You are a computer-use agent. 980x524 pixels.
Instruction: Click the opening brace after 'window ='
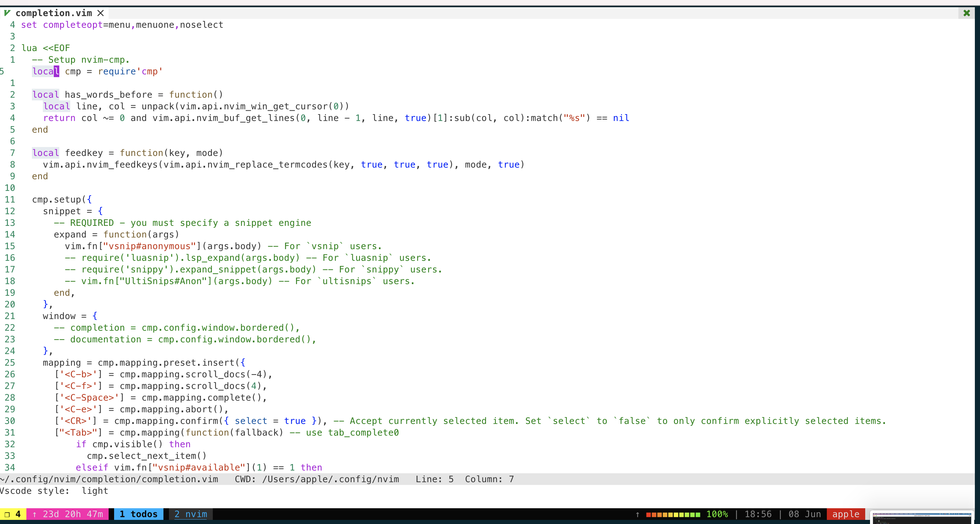[95, 316]
